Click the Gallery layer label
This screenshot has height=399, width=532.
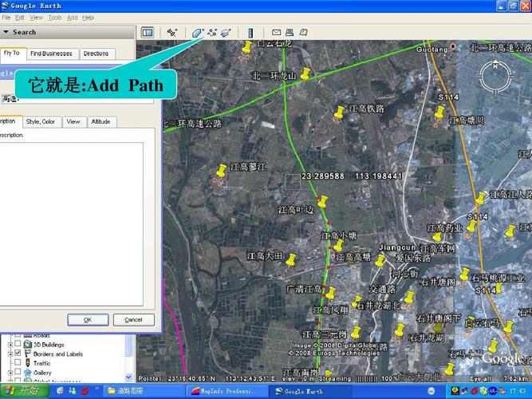42,373
